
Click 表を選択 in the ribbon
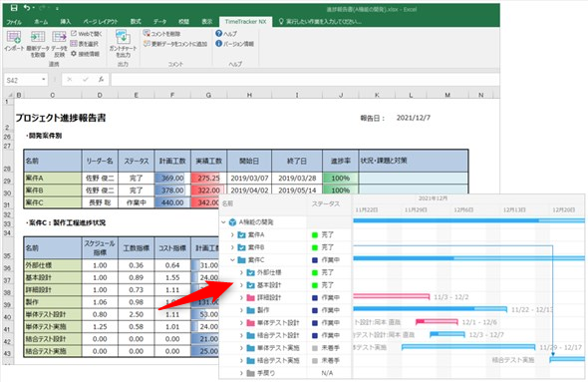pyautogui.click(x=85, y=44)
